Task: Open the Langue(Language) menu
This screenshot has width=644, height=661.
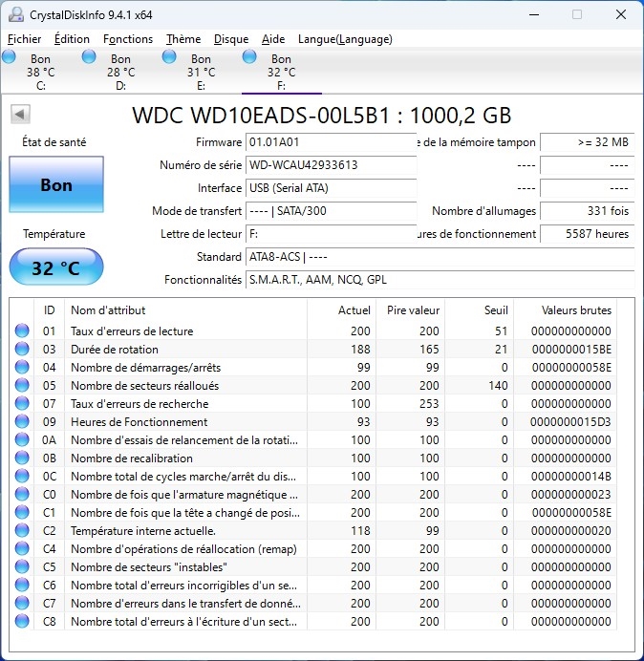Action: click(345, 39)
